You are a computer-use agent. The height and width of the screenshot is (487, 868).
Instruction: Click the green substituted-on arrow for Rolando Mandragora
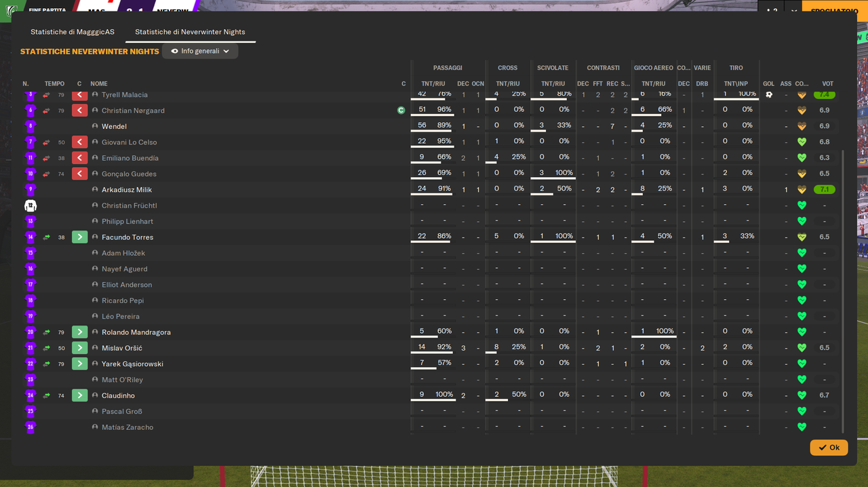point(79,332)
